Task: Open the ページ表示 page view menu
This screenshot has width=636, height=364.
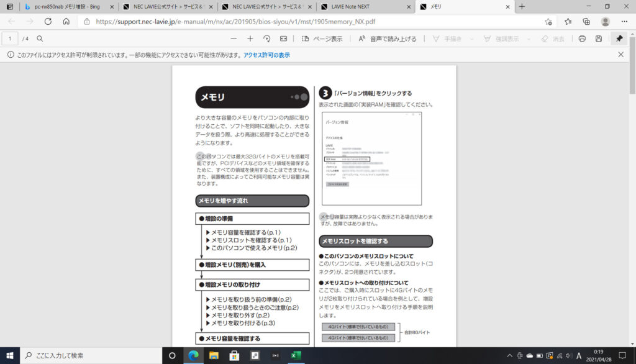Action: click(322, 39)
